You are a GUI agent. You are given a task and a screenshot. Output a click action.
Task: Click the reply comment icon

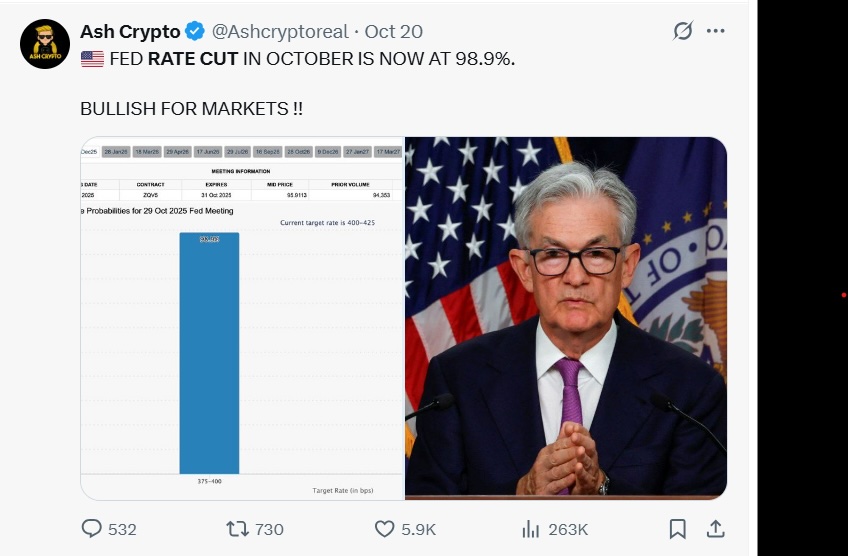pos(92,529)
